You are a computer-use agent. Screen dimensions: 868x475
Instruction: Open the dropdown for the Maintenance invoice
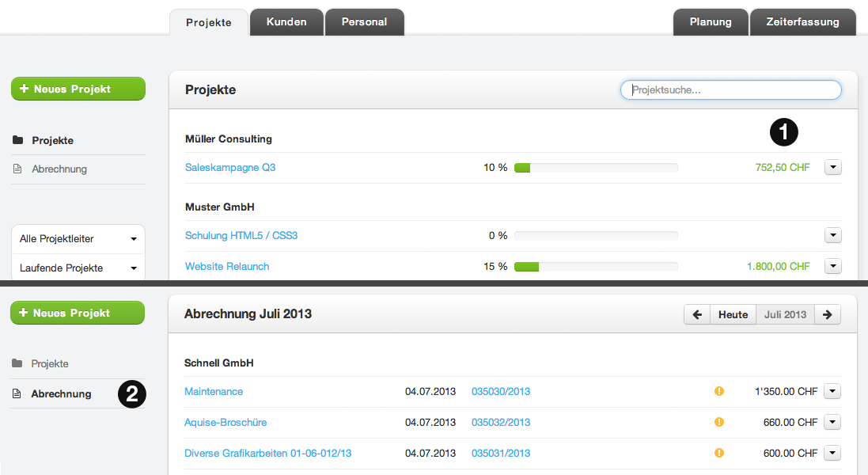click(x=832, y=391)
